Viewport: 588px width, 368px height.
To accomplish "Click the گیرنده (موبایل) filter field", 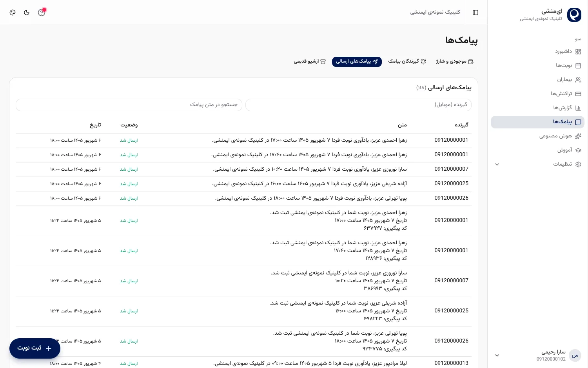I will tap(358, 105).
